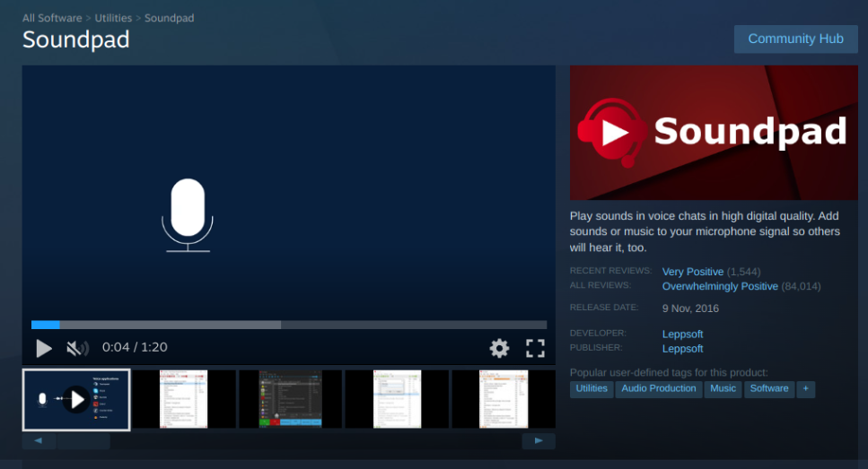Play the Soundpad trailer video
The height and width of the screenshot is (469, 868).
(43, 348)
